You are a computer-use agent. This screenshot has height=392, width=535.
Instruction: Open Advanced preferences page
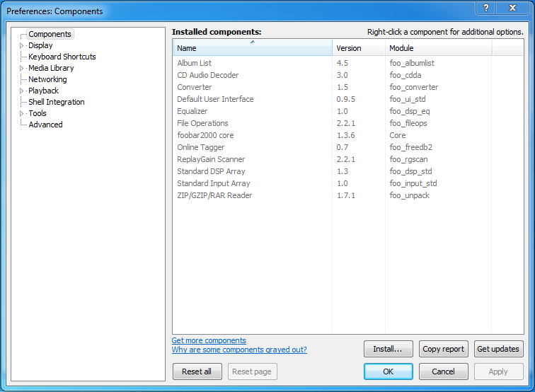coord(46,125)
